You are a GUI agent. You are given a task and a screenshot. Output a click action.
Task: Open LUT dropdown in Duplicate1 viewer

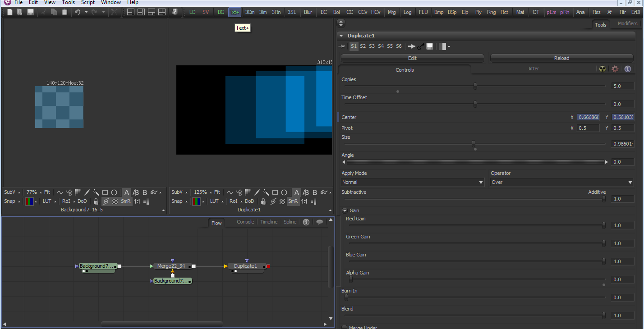click(216, 201)
